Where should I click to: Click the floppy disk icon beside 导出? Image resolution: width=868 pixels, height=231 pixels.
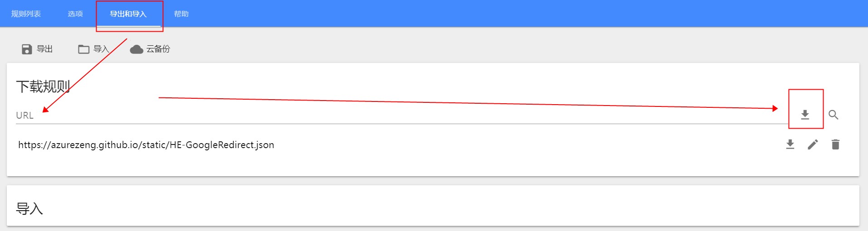click(27, 49)
